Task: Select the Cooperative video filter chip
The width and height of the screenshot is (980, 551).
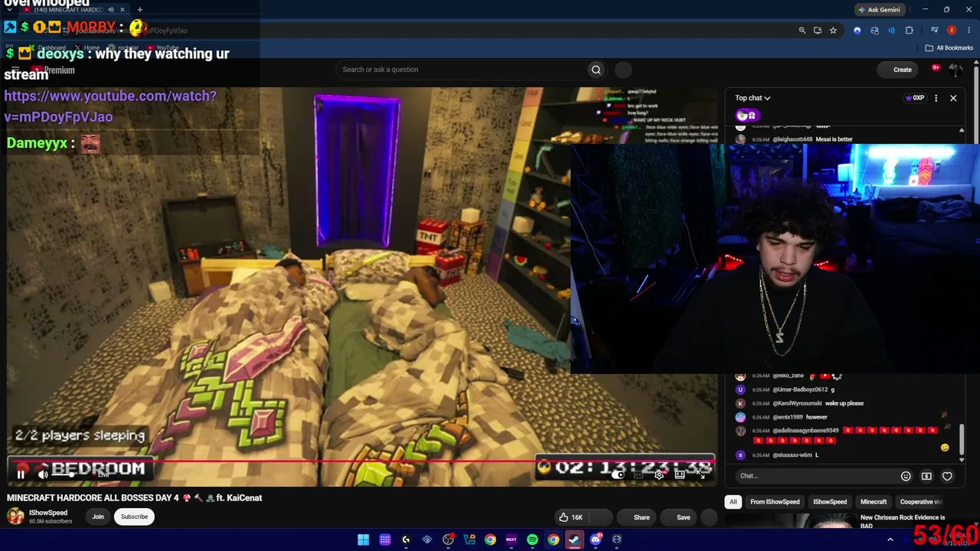Action: coord(920,502)
